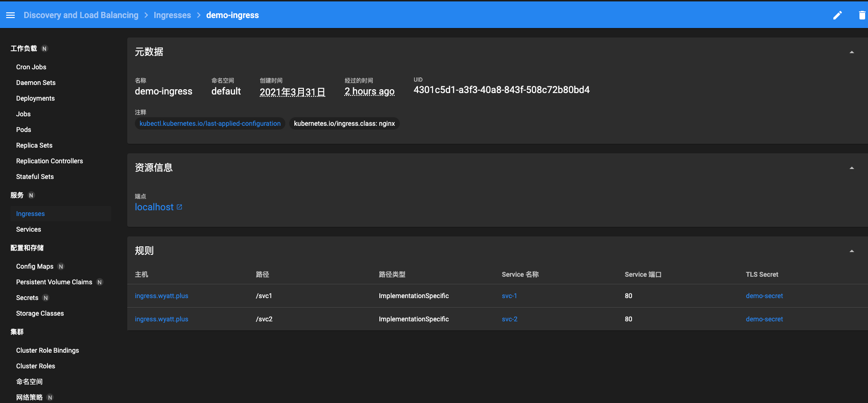868x403 pixels.
Task: Click the Service 端口 column header
Action: (x=643, y=274)
